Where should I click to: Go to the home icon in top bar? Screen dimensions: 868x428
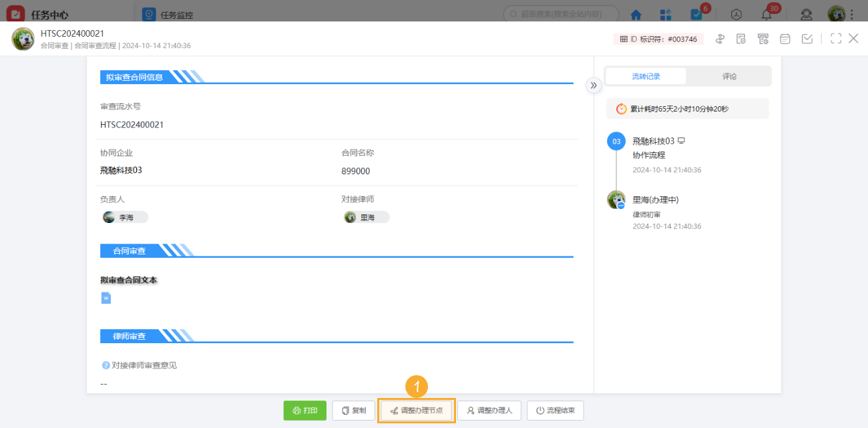(636, 14)
